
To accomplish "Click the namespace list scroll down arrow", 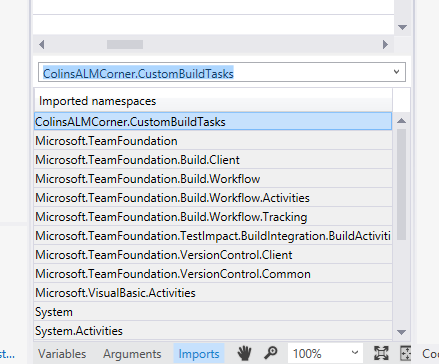I will (x=402, y=332).
